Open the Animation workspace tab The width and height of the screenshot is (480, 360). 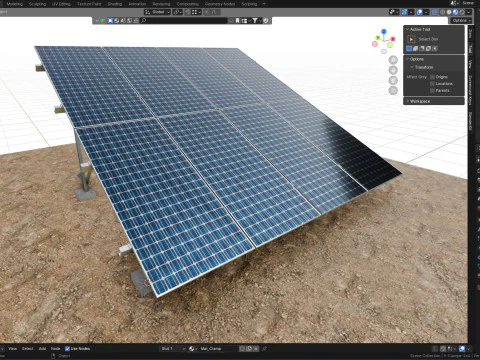(x=137, y=4)
